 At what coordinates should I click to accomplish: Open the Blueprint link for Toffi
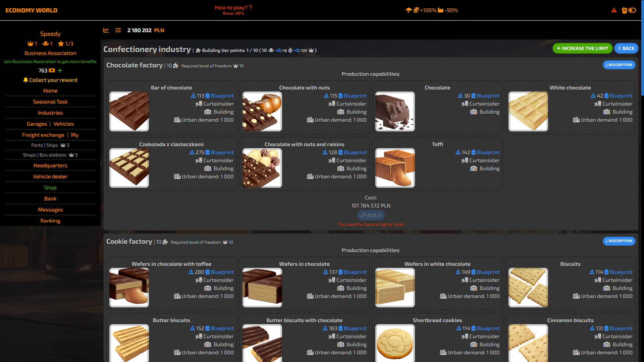(487, 152)
